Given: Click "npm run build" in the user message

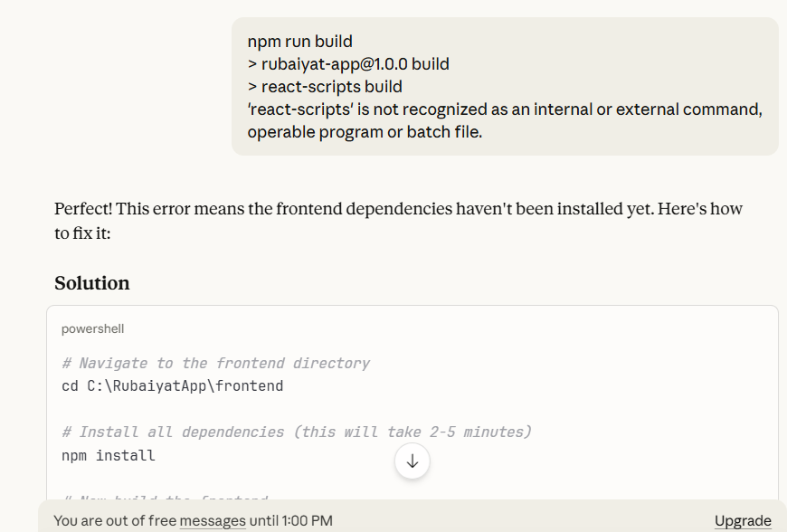Looking at the screenshot, I should 299,41.
